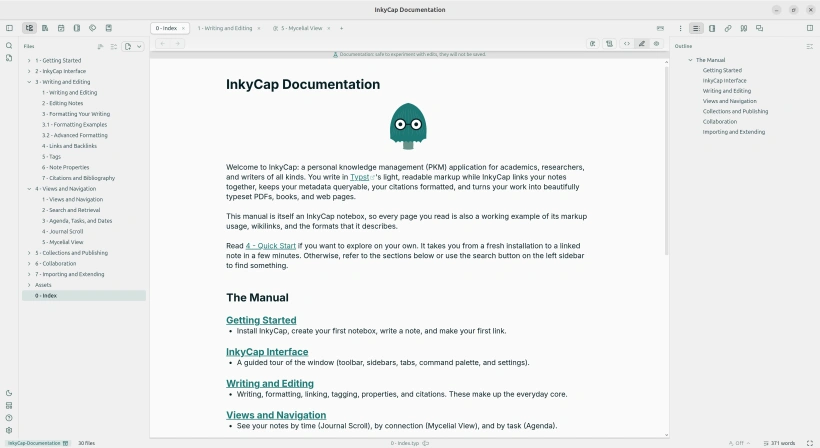Open the help question-mark icon

pos(9,418)
